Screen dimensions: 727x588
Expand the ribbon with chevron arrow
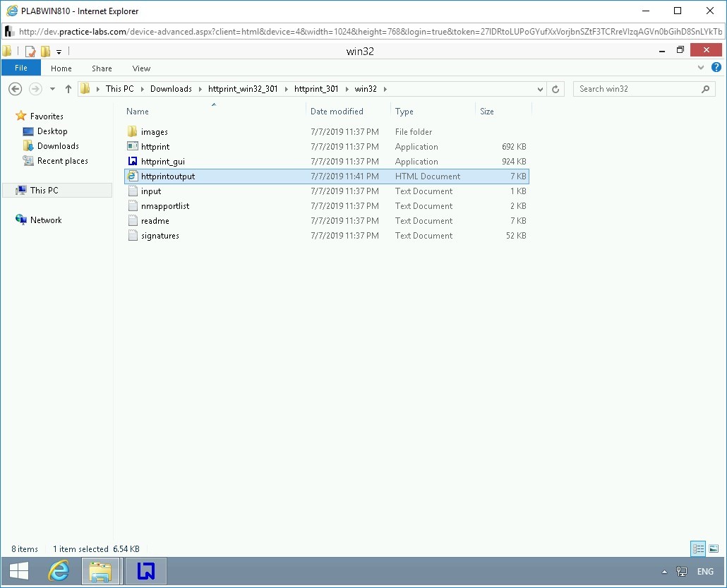(701, 68)
